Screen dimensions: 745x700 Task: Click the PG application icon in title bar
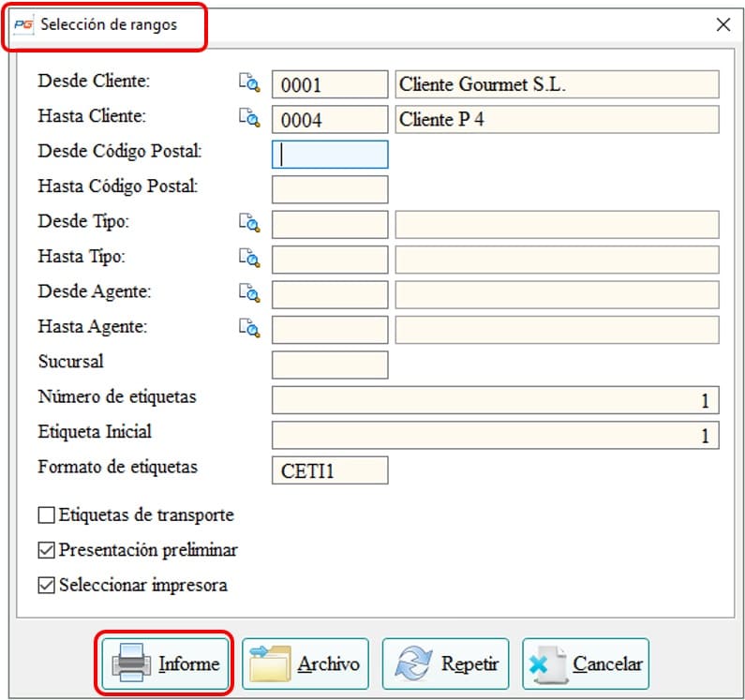click(x=23, y=24)
